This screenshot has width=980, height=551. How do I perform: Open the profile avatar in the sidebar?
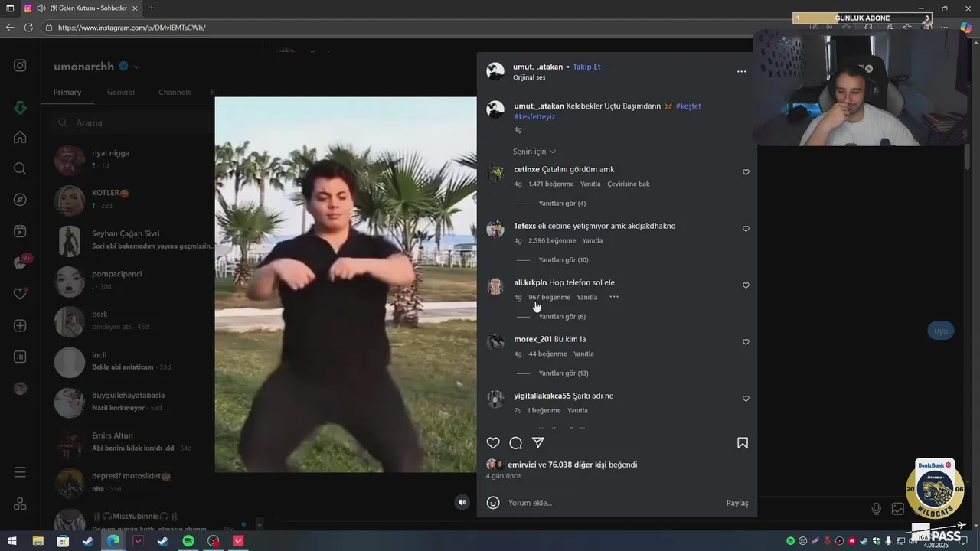point(20,388)
